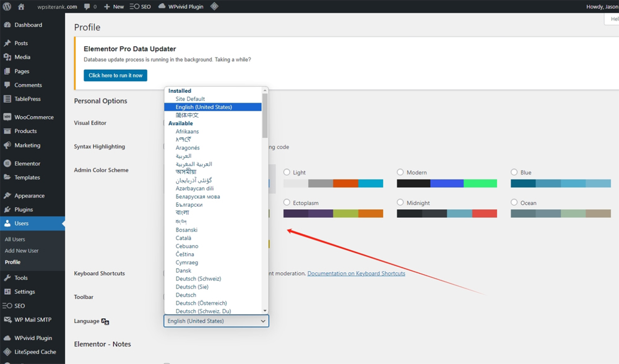Click the Appearance brush icon

[x=7, y=196]
